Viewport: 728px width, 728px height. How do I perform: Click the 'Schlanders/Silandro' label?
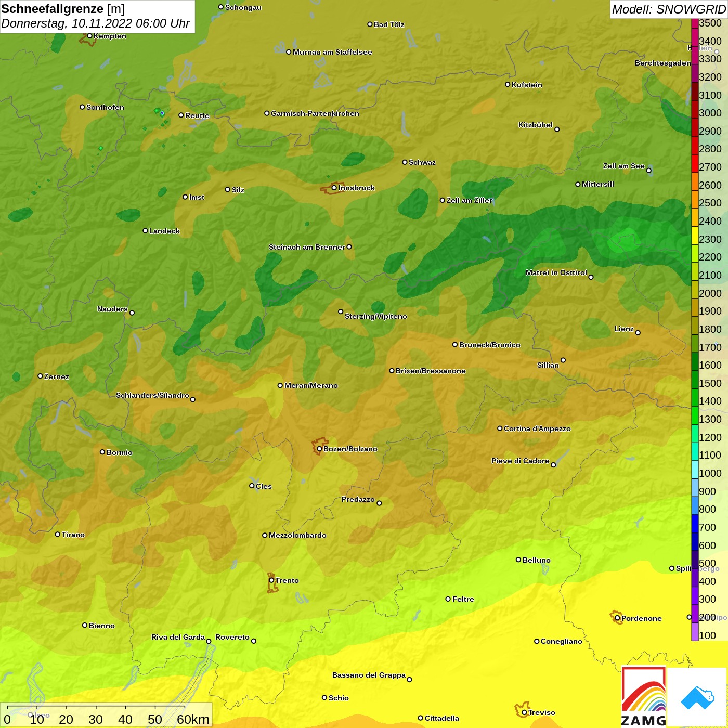[x=152, y=395]
